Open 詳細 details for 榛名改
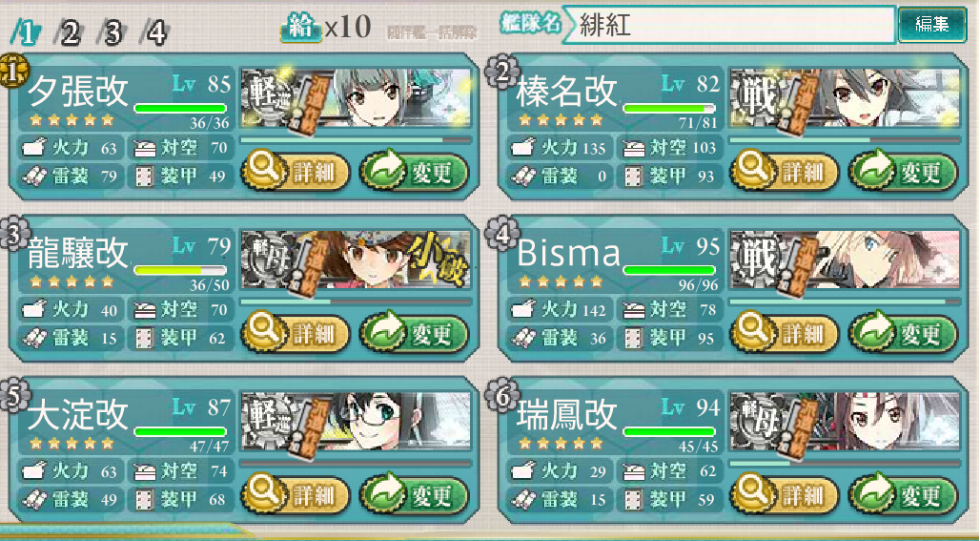 point(784,172)
